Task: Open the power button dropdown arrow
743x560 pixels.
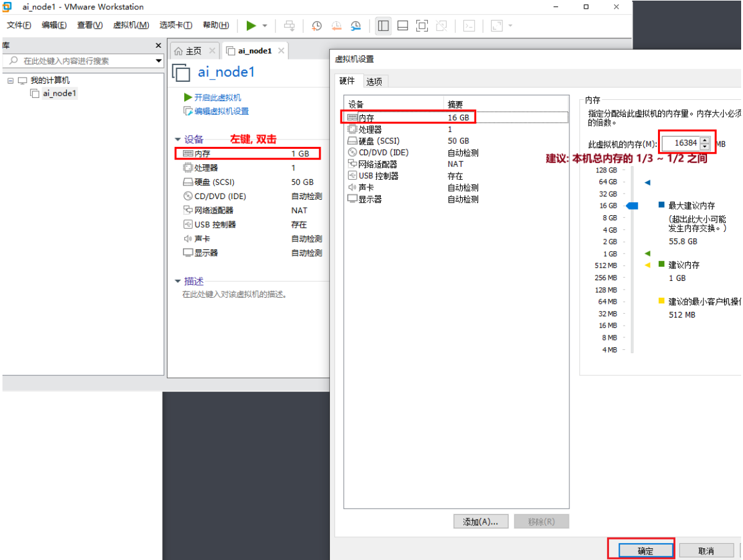Action: 264,25
